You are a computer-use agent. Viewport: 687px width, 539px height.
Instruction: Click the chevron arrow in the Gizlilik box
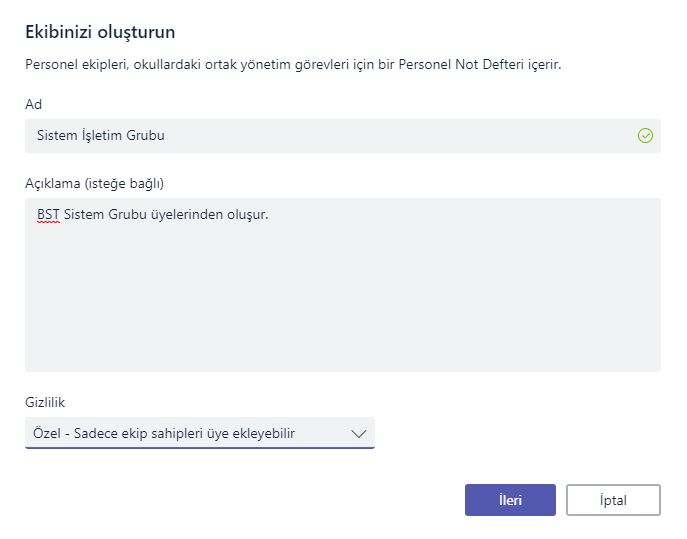pos(358,434)
